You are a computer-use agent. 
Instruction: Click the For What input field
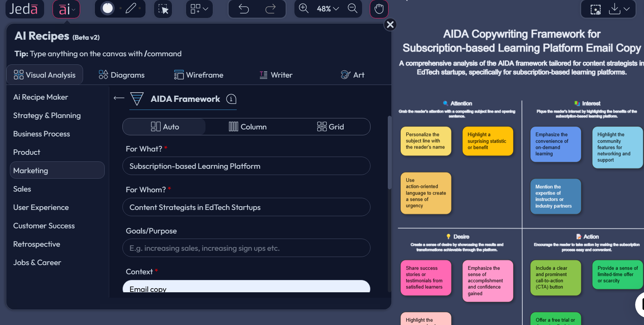(246, 166)
